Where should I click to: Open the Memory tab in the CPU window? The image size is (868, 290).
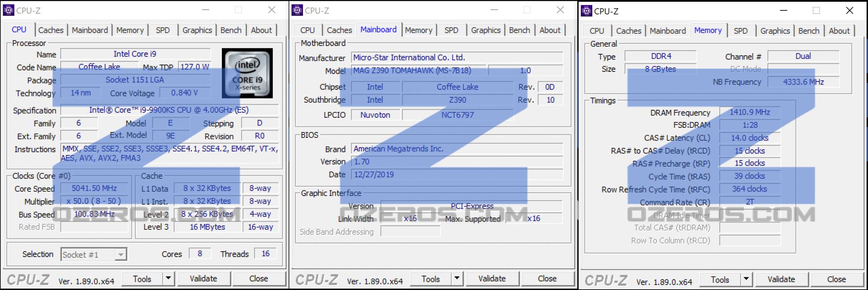pyautogui.click(x=130, y=30)
